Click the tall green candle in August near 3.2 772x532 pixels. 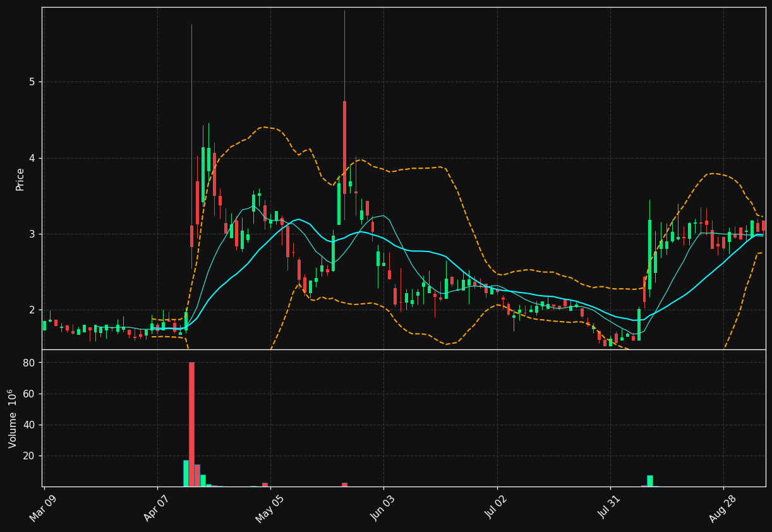[649, 255]
